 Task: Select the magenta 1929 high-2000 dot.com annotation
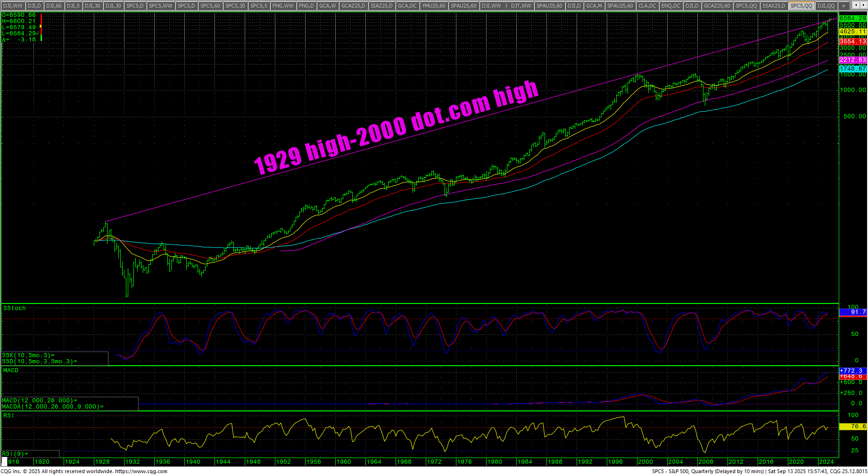click(396, 127)
